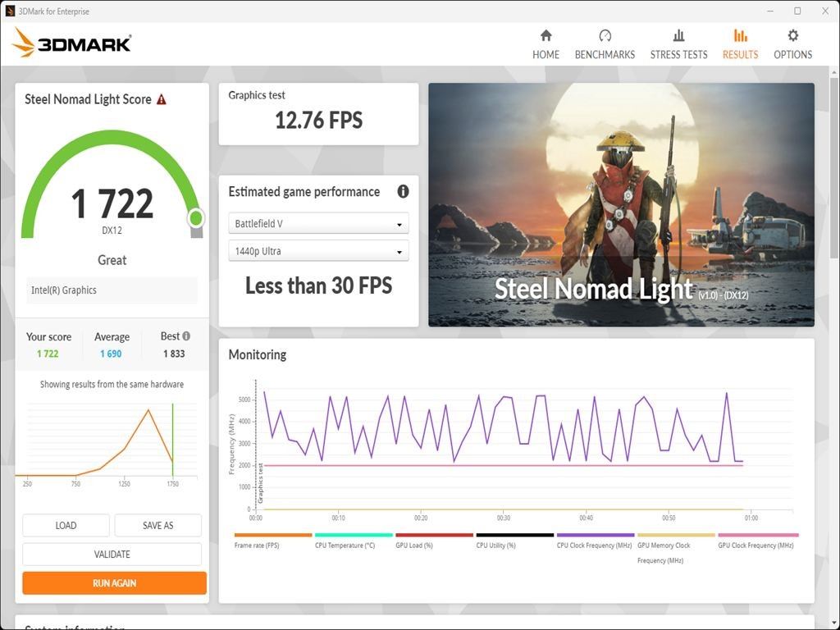
Task: Click the 12.76 FPS graphics test value
Action: coord(319,120)
